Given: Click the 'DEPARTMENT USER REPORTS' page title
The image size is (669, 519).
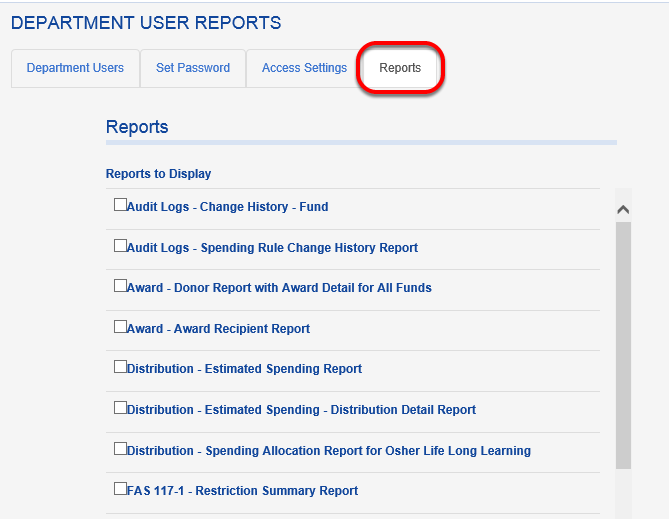Looking at the screenshot, I should (146, 23).
